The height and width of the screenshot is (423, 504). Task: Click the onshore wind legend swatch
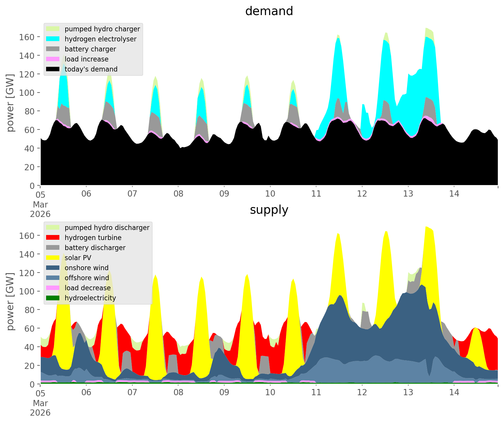coord(53,268)
